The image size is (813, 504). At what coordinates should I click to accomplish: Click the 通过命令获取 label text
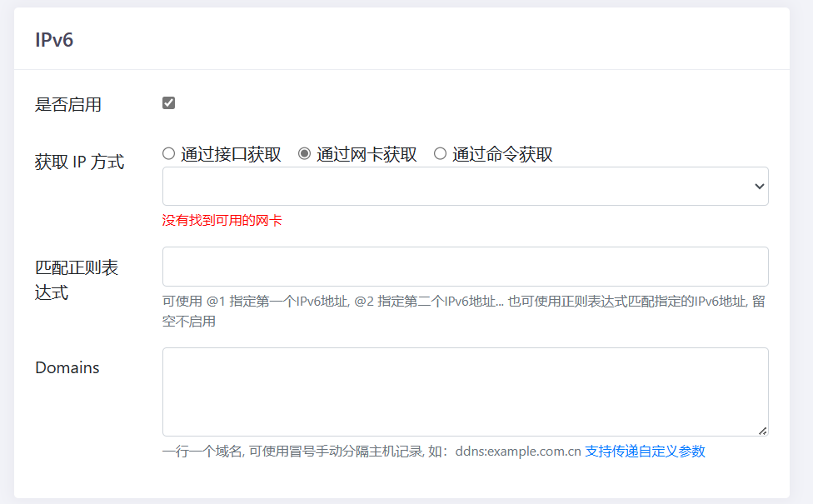tap(502, 154)
